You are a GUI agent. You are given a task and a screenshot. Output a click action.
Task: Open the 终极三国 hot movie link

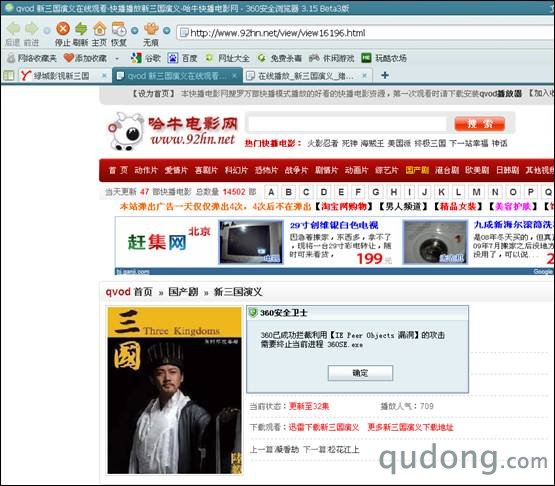(430, 143)
